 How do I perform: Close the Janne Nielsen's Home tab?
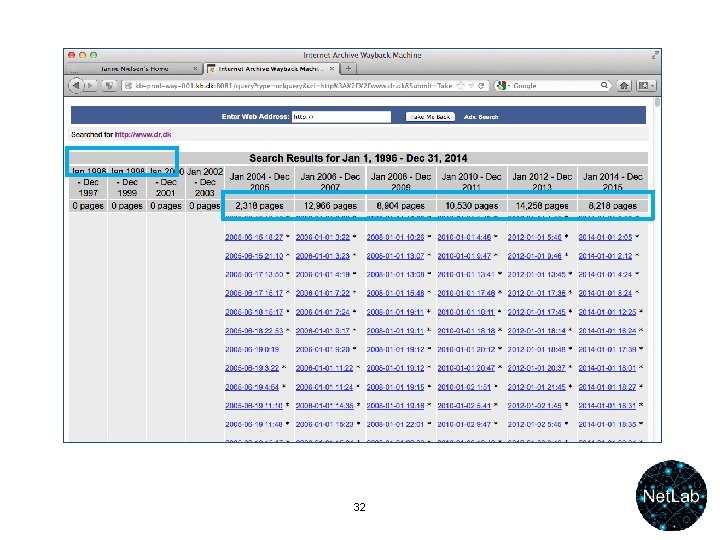(195, 68)
